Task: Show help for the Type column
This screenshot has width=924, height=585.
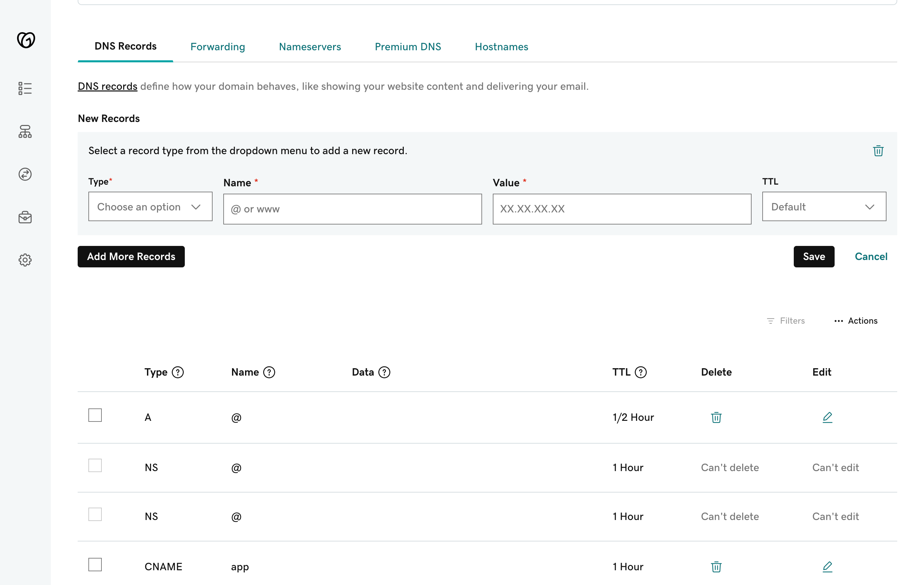Action: pos(178,372)
